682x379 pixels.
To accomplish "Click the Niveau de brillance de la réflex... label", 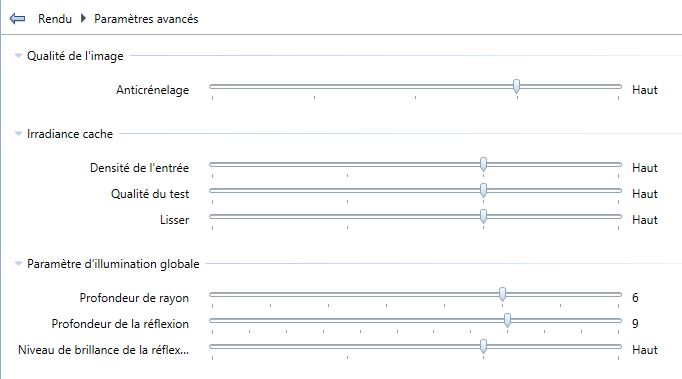I will (104, 350).
